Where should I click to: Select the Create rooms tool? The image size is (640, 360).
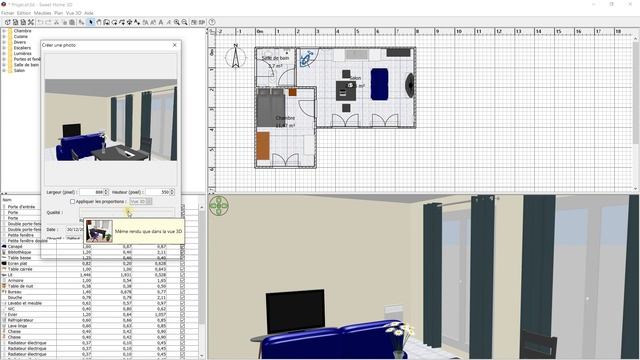pos(114,22)
